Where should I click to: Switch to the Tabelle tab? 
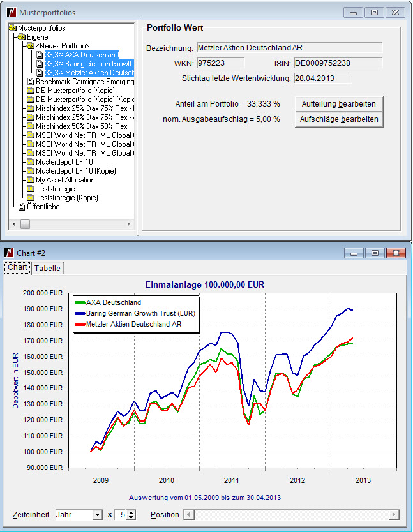48,269
